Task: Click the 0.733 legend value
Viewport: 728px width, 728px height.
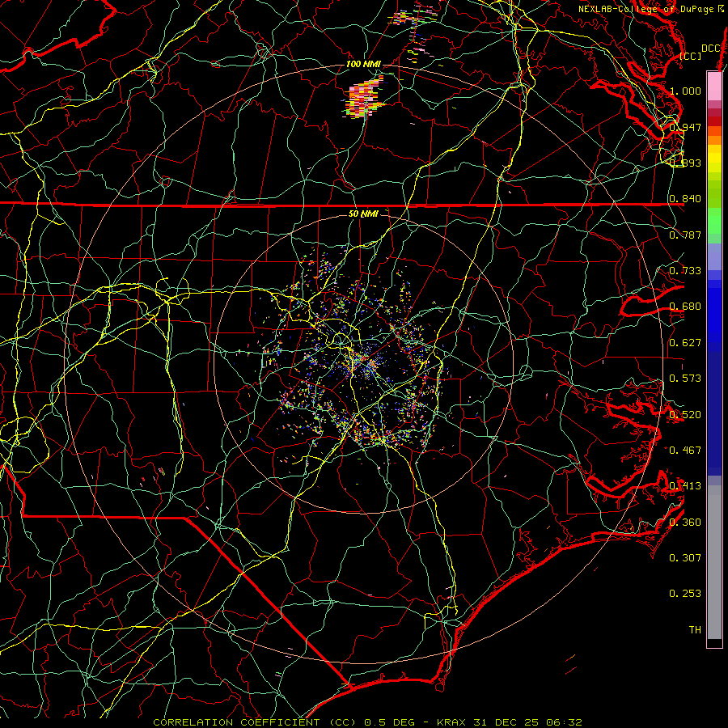Action: click(685, 271)
